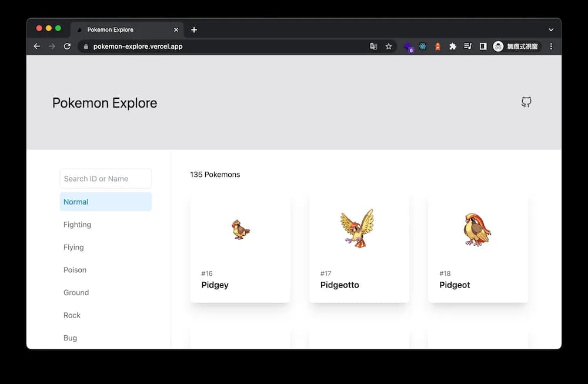Close the Pokemon Explore tab
The height and width of the screenshot is (384, 588).
click(x=176, y=29)
